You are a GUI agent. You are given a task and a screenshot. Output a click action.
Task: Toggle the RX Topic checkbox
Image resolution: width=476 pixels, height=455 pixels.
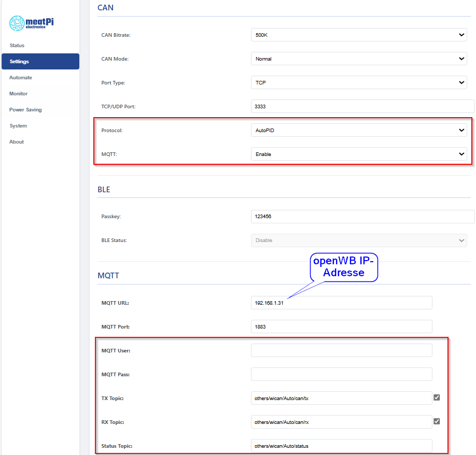coord(437,421)
